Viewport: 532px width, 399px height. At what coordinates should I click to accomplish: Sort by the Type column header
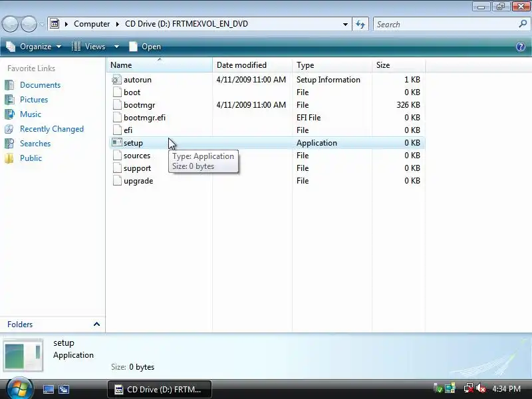coord(332,65)
